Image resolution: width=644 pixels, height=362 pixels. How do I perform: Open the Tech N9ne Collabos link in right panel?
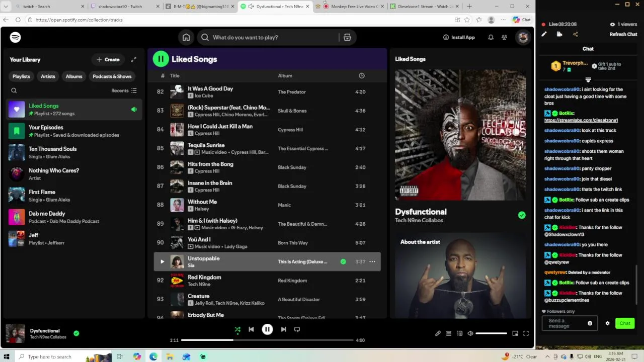pyautogui.click(x=419, y=220)
